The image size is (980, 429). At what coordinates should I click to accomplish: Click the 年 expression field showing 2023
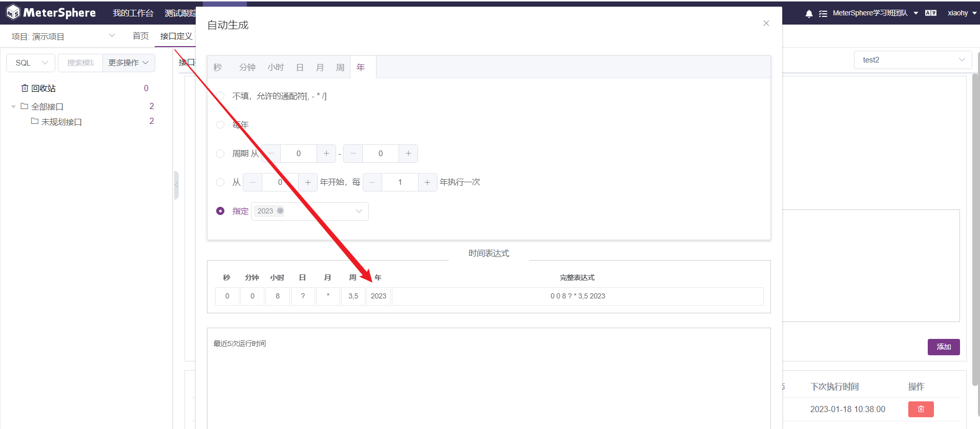point(379,296)
